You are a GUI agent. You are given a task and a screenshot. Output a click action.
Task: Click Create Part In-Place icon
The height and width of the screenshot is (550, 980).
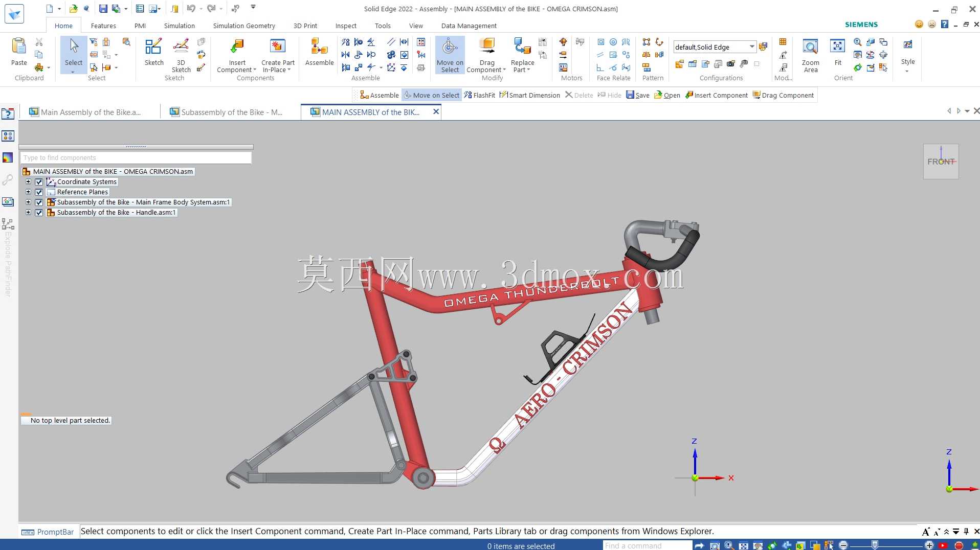pos(278,47)
